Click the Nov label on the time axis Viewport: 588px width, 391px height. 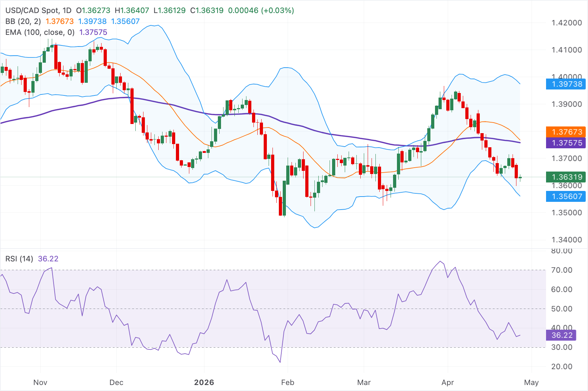[x=40, y=383]
